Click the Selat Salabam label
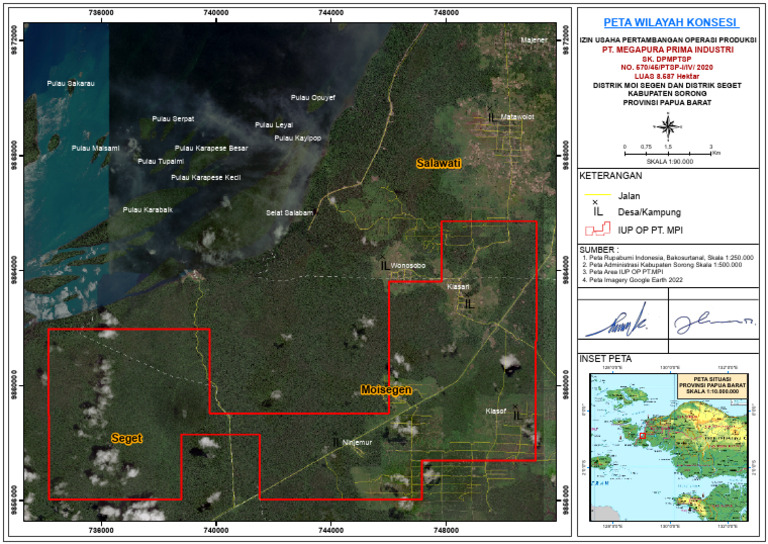 click(289, 213)
